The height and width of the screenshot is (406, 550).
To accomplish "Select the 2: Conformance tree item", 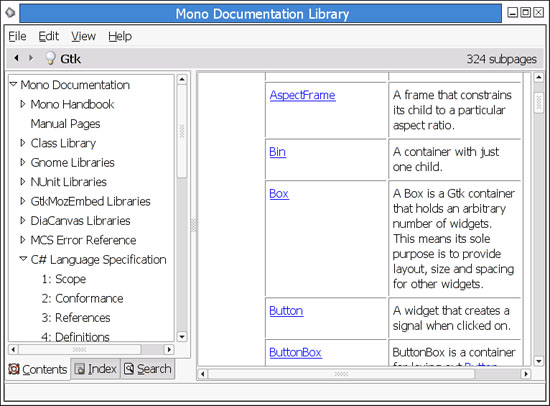I will [82, 298].
